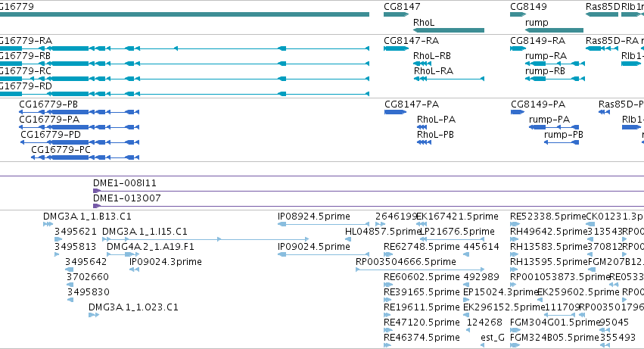644x349 pixels.
Task: Click the CG8149-RA transcript label
Action: (537, 41)
